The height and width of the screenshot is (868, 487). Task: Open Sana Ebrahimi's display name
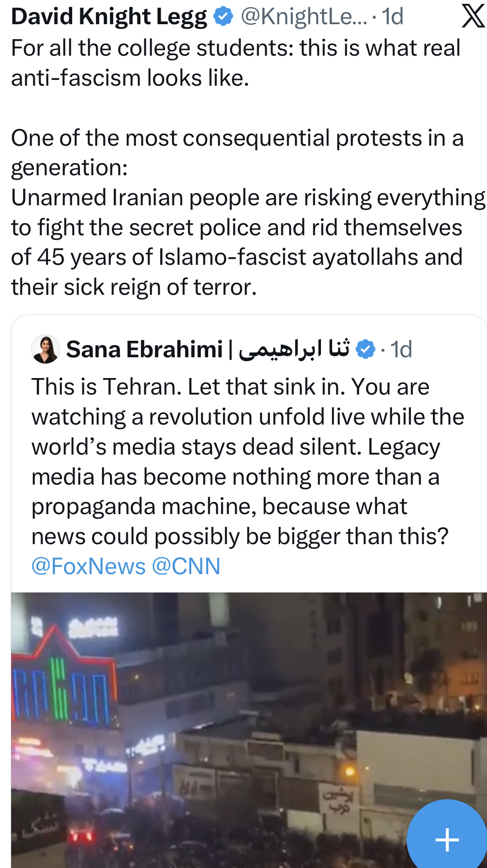144,349
